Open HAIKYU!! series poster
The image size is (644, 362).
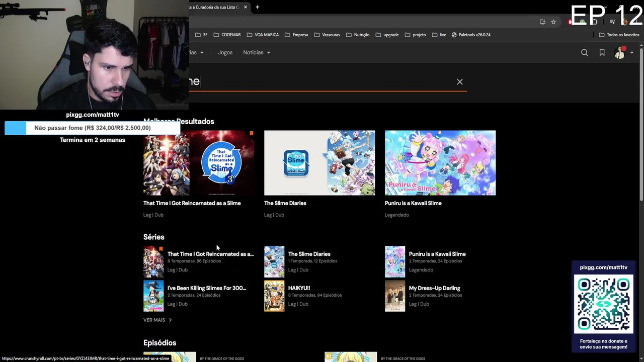click(x=274, y=296)
